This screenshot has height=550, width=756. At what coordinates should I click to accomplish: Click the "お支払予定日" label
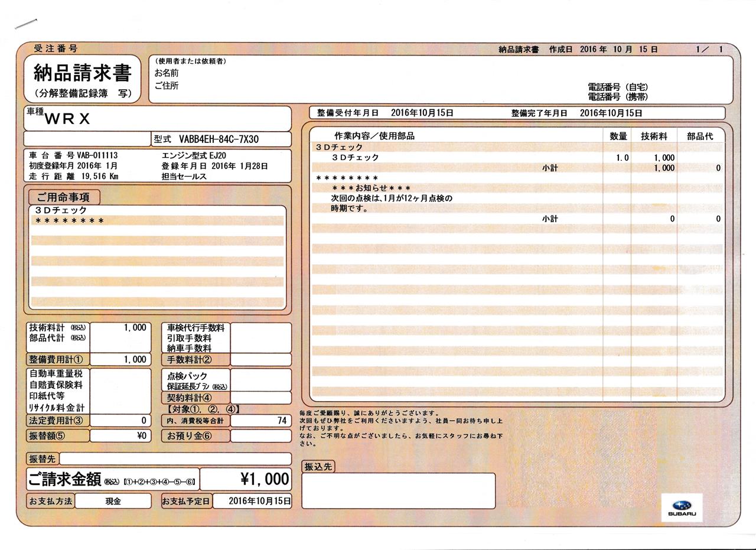[x=186, y=502]
